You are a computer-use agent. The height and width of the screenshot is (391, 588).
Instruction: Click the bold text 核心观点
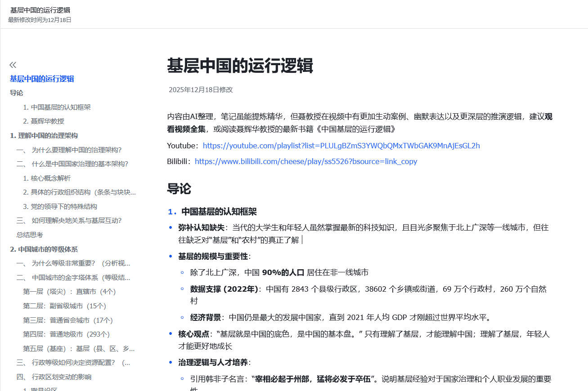point(193,334)
